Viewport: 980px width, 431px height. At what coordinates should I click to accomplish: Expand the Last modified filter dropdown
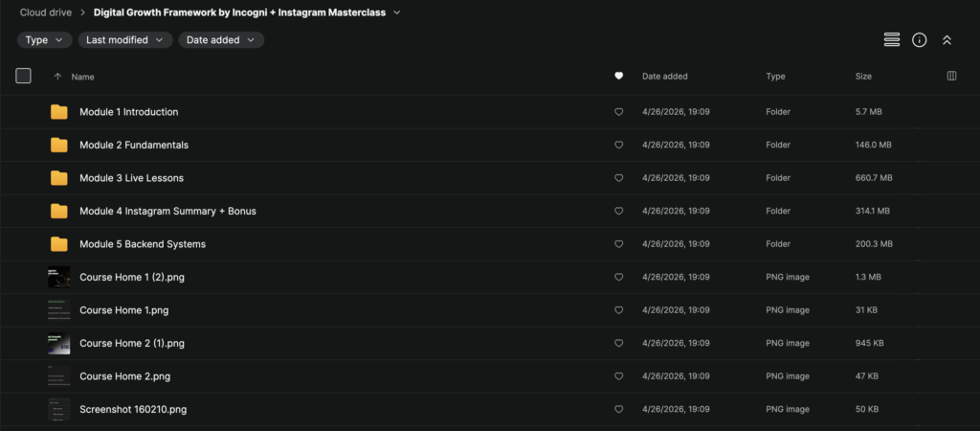125,40
